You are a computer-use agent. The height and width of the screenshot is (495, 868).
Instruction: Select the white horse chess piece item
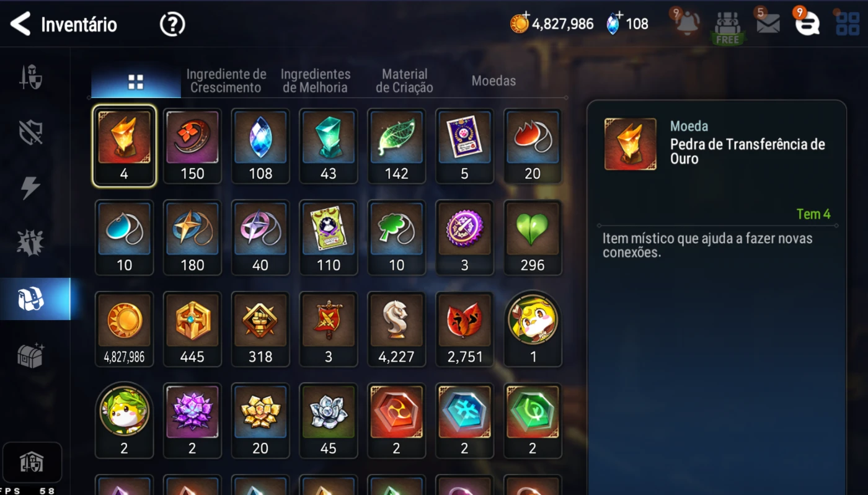396,329
